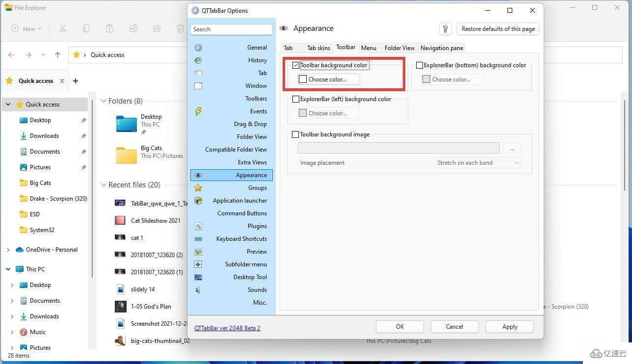Collapse the Folders (8) group
This screenshot has height=364, width=632.
[x=104, y=101]
